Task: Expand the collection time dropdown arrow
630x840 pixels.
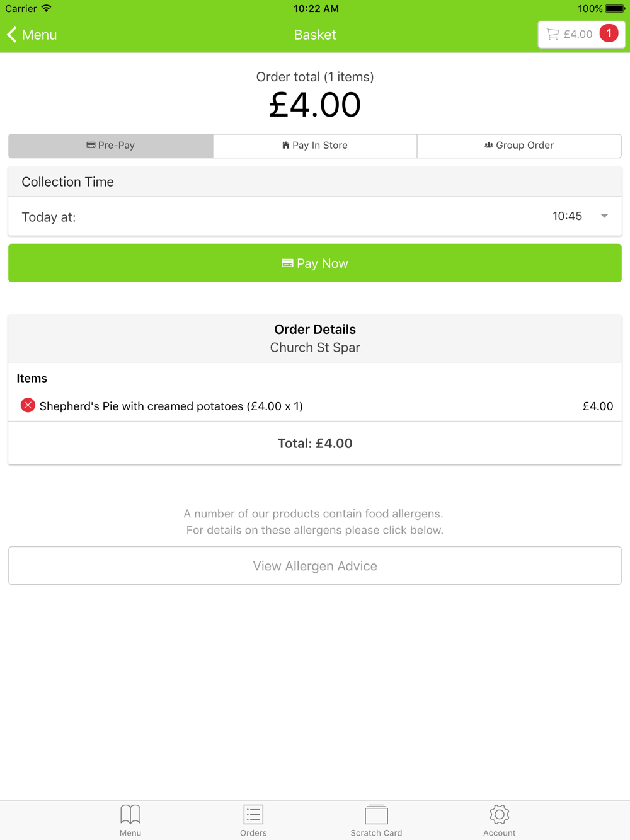Action: [x=604, y=216]
